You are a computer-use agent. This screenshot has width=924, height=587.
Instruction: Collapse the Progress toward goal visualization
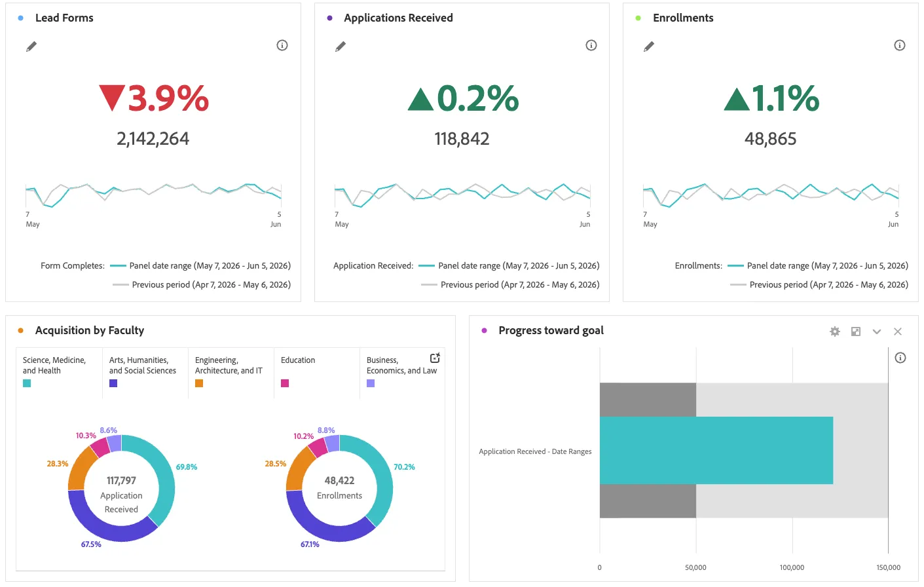tap(877, 331)
